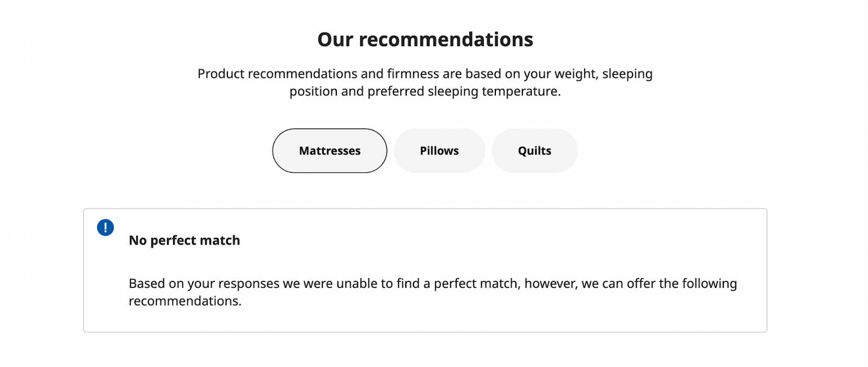
Task: Toggle the Pillows filter pill
Action: click(439, 151)
